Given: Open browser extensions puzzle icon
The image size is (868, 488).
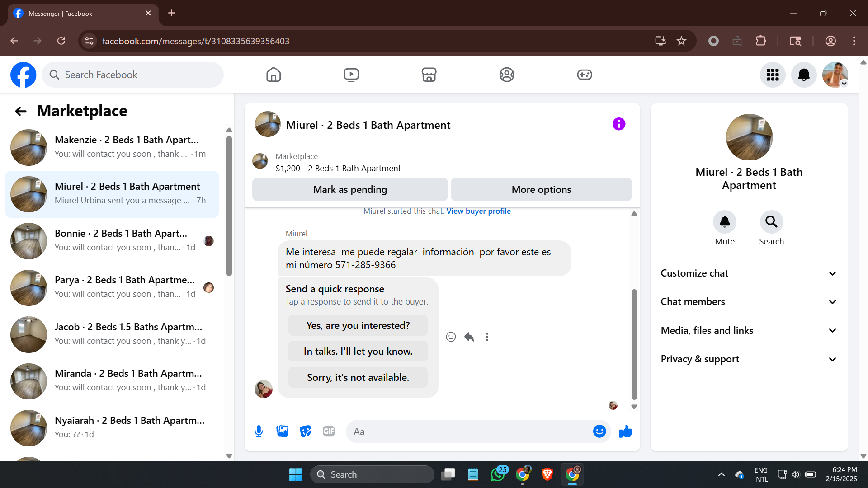Looking at the screenshot, I should tap(761, 41).
